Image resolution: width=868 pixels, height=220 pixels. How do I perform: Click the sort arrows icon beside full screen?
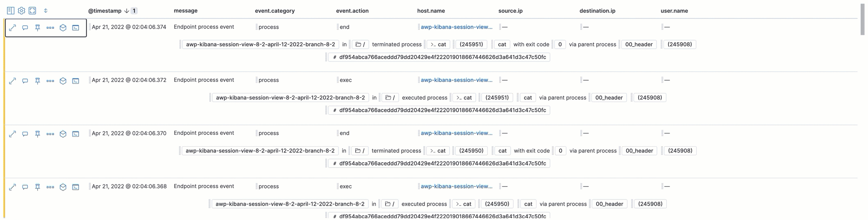(x=45, y=11)
